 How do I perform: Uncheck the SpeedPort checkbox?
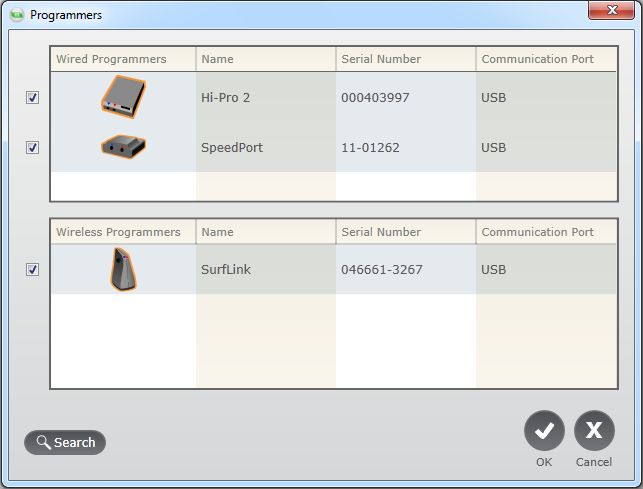tap(32, 147)
